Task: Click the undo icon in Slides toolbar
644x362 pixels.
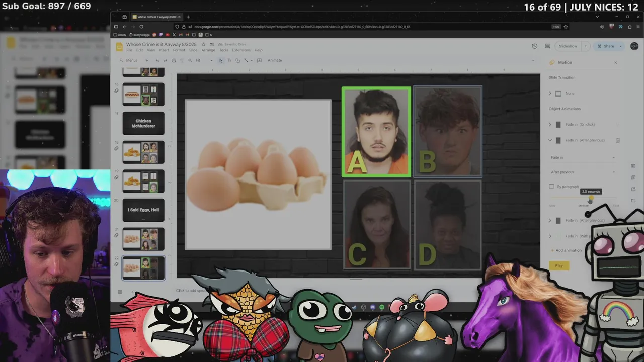Action: (x=157, y=60)
